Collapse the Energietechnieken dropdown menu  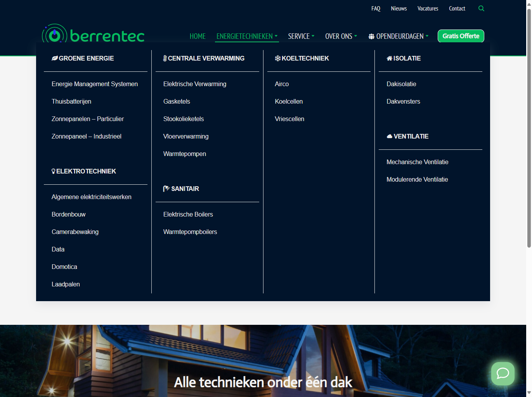point(247,36)
